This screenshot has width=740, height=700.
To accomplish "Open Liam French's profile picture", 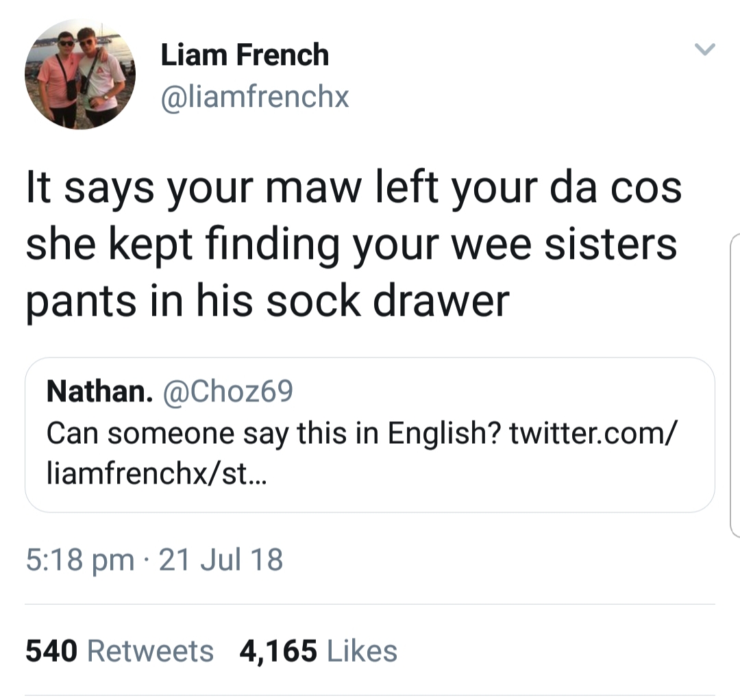I will tap(80, 74).
